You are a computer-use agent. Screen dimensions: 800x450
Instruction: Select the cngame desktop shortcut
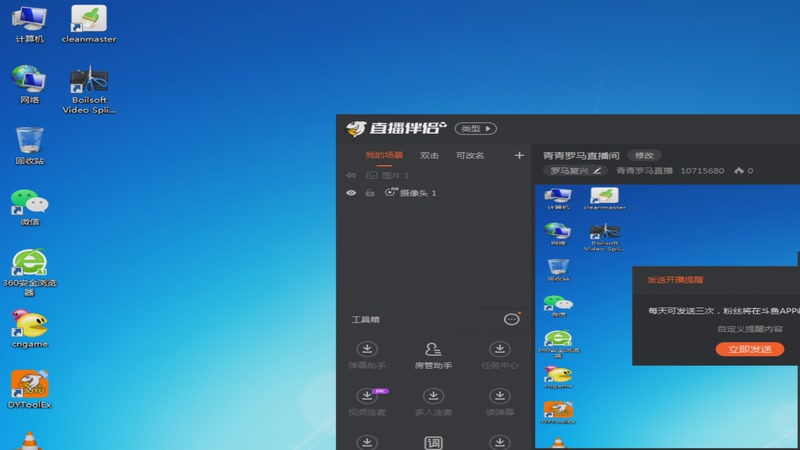click(x=30, y=329)
